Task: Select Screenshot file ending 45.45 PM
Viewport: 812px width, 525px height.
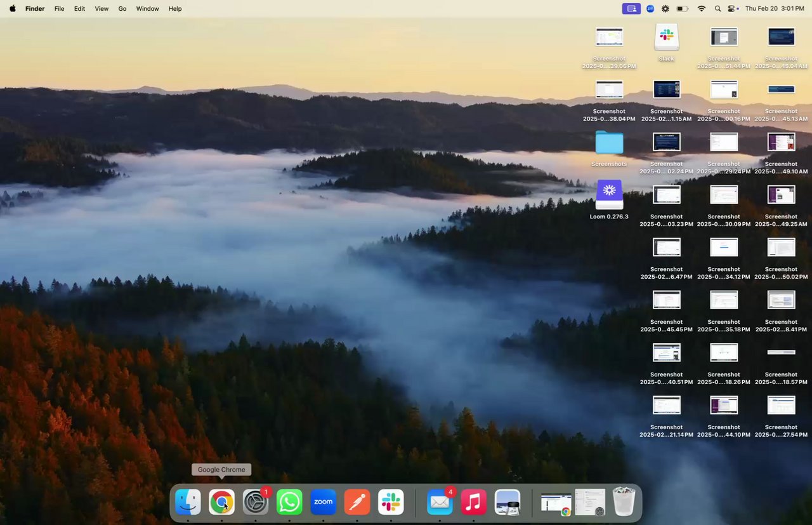Action: click(666, 300)
